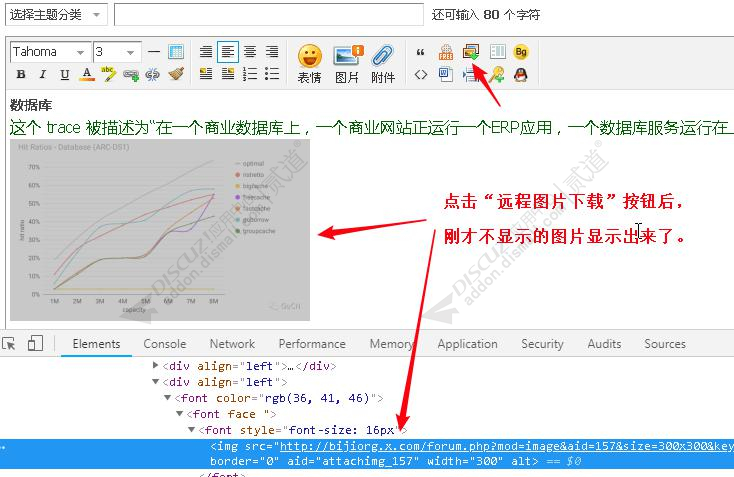This screenshot has width=734, height=477.
Task: Float image to the left
Action: (206, 73)
